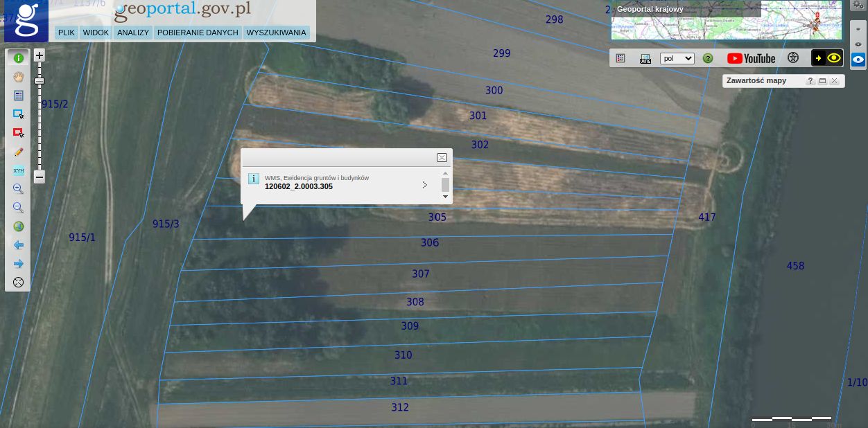868x428 pixels.
Task: Go to previous map view arrow
Action: pyautogui.click(x=18, y=245)
